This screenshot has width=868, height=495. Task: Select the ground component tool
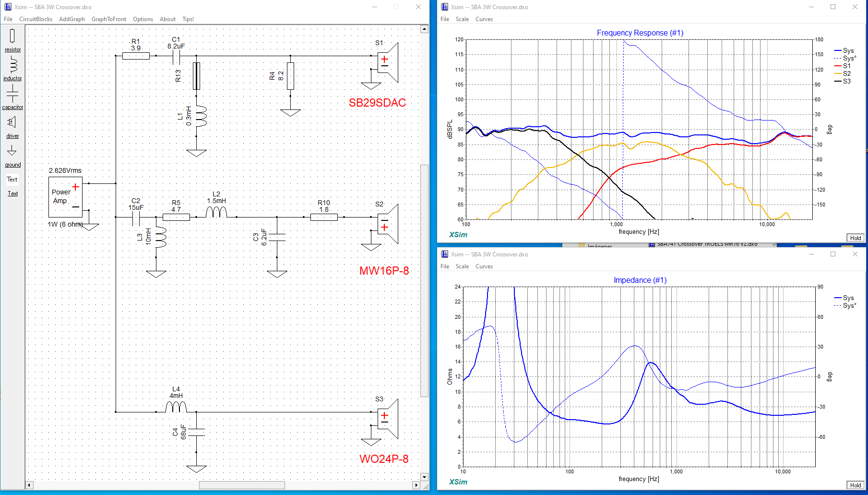(12, 156)
